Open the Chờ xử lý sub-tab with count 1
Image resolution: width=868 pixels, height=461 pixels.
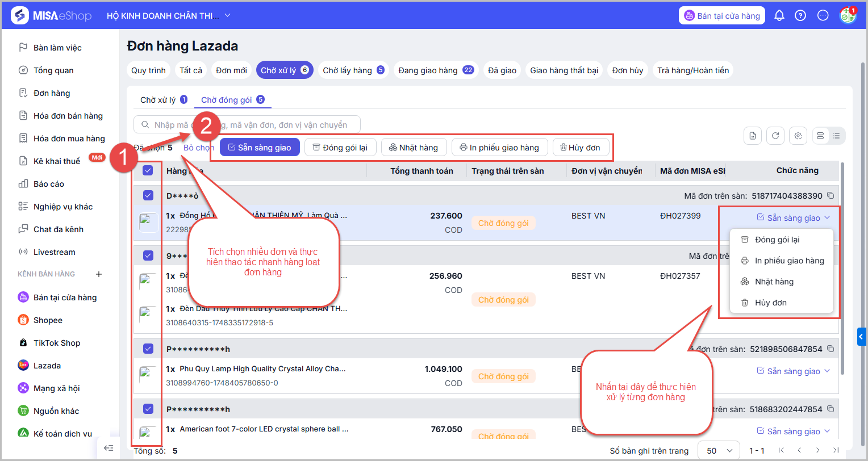[164, 100]
